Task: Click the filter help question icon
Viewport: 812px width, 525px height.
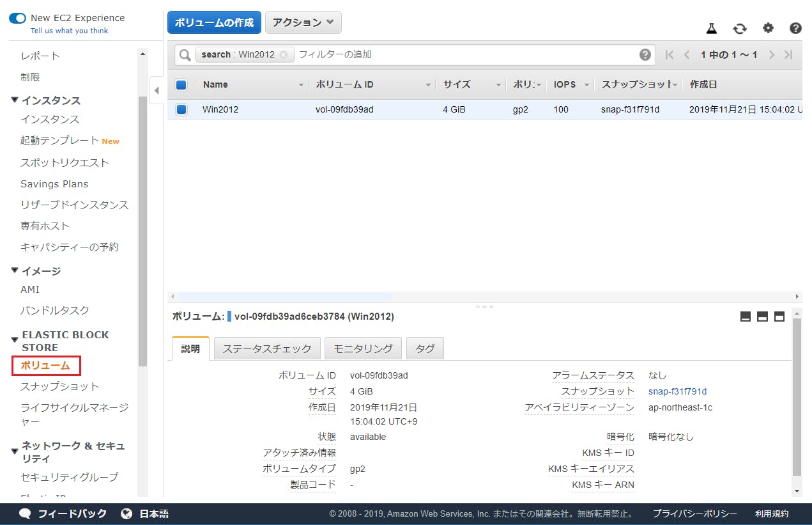Action: tap(645, 55)
